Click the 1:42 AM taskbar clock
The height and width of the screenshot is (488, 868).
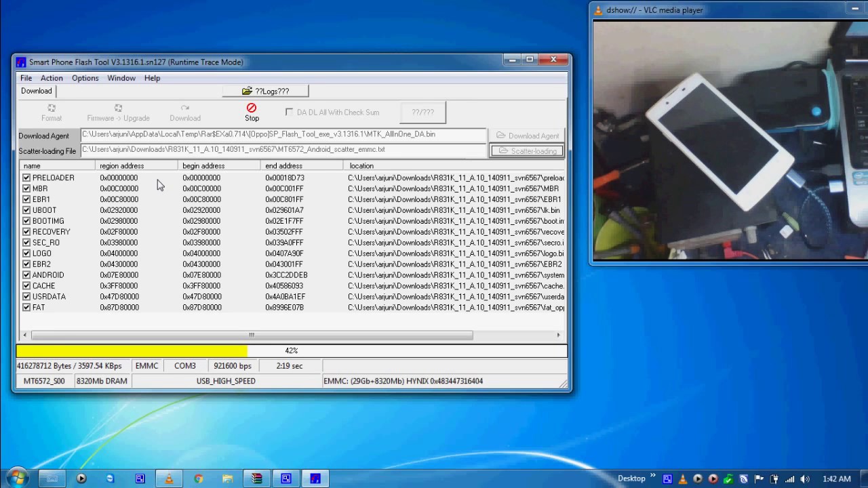[836, 479]
